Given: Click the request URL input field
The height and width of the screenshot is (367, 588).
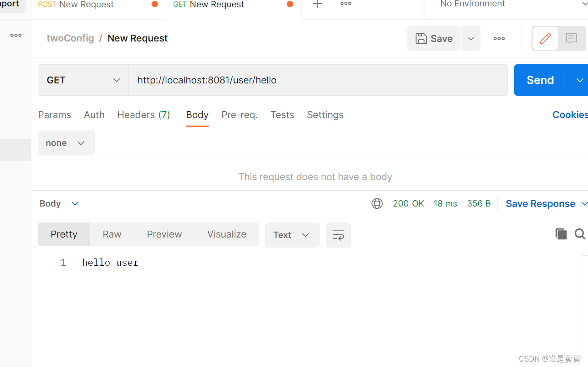Looking at the screenshot, I should point(318,80).
